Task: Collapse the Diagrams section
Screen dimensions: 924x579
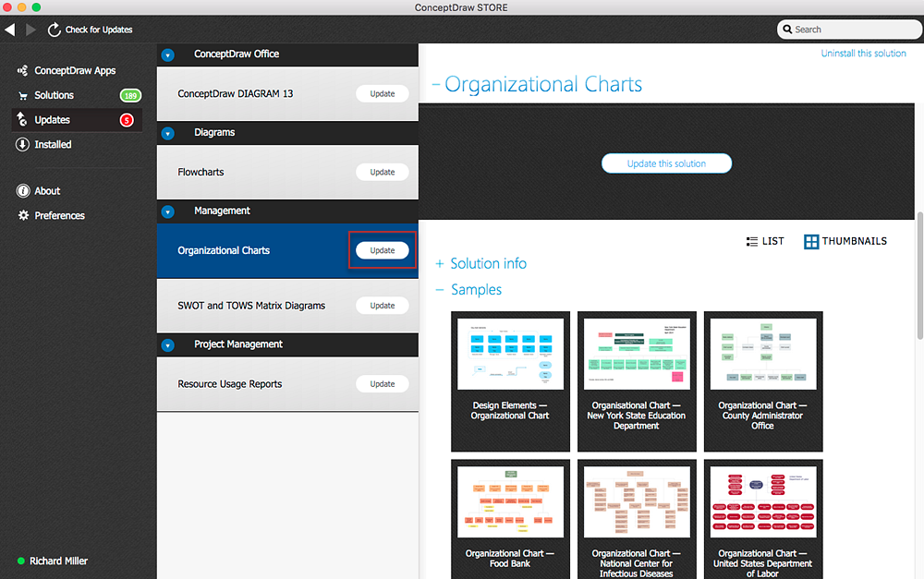Action: click(x=168, y=134)
